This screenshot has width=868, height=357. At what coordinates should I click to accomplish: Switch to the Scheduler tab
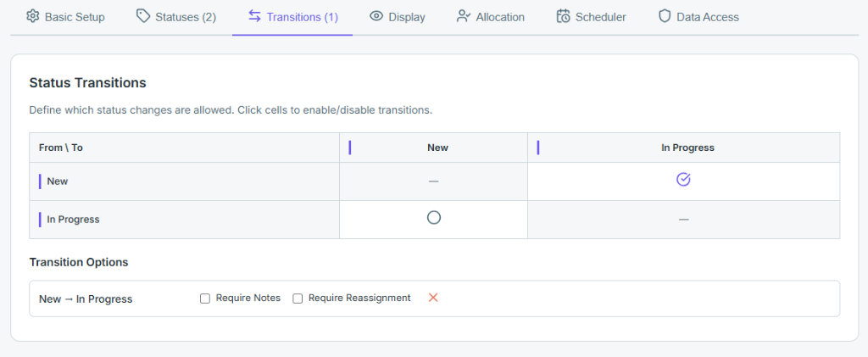[591, 17]
